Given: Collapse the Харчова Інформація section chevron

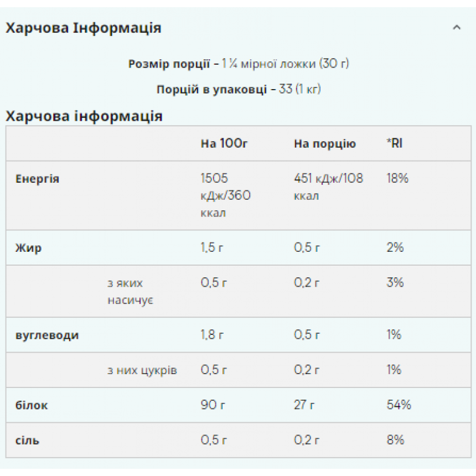Looking at the screenshot, I should coord(457,28).
